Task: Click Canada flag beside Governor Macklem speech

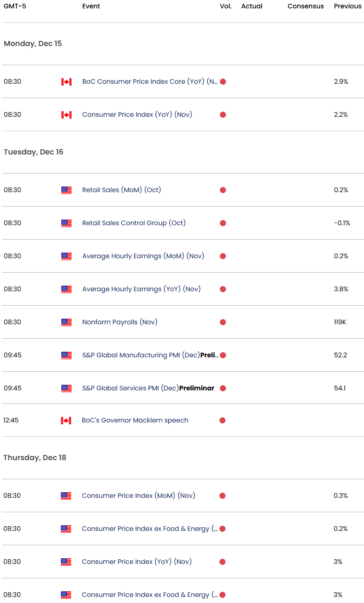Action: [x=66, y=421]
